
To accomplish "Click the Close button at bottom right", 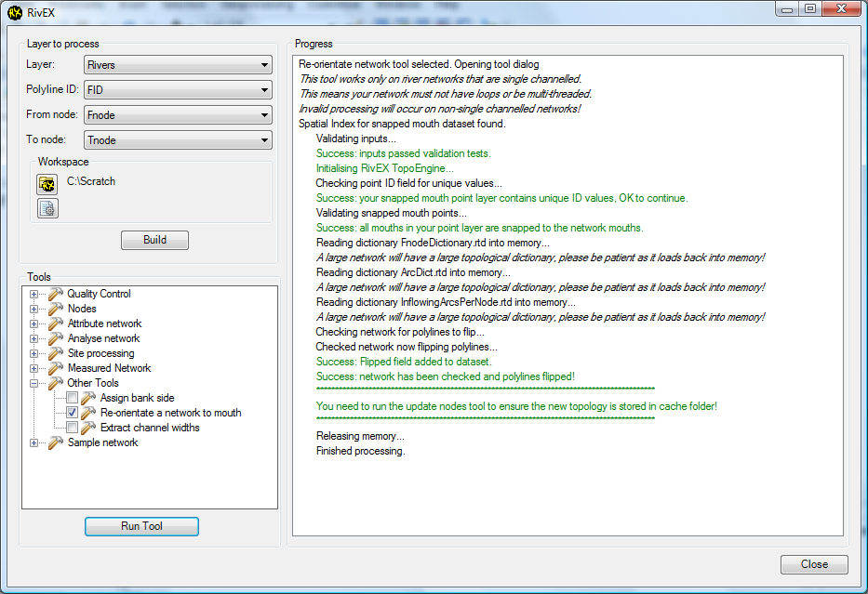I will click(814, 564).
